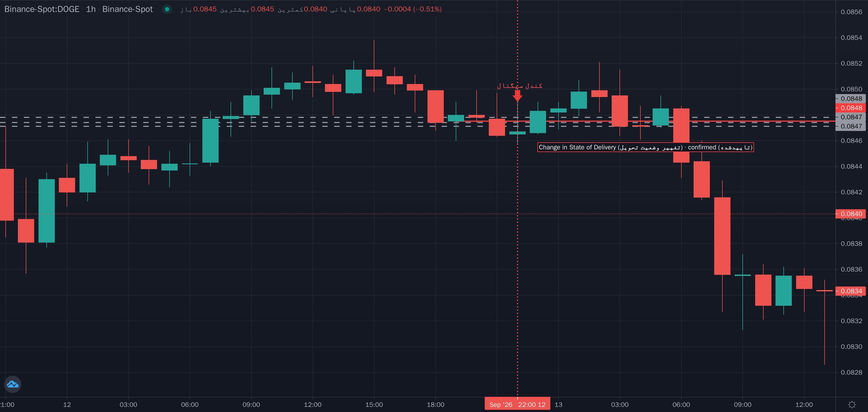
Task: Click the TradingView logo icon
Action: coord(13,384)
